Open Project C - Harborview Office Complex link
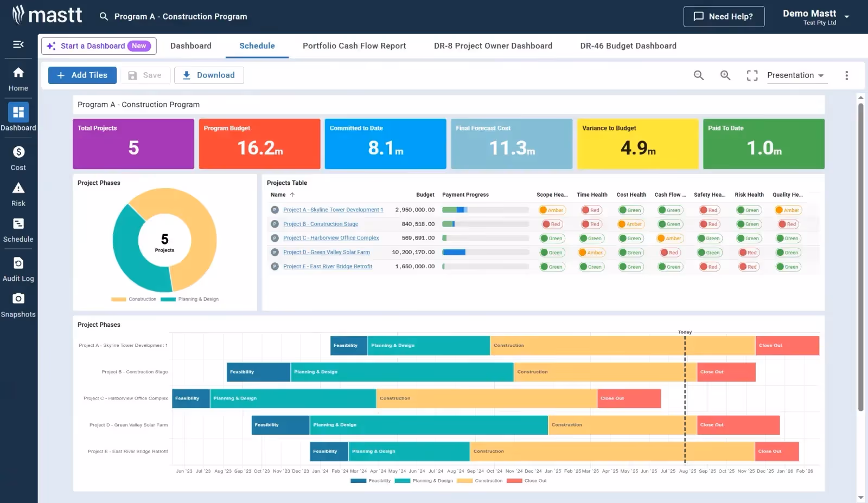868x503 pixels. [x=331, y=238]
